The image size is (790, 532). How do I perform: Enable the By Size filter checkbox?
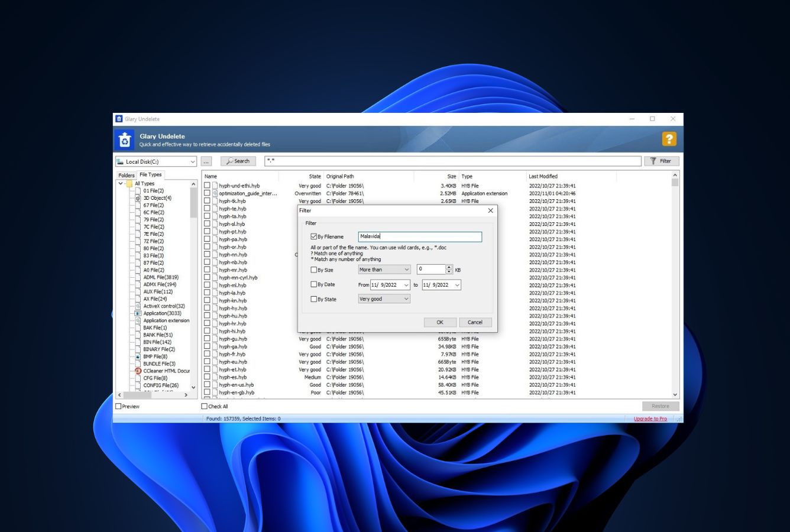pos(314,270)
